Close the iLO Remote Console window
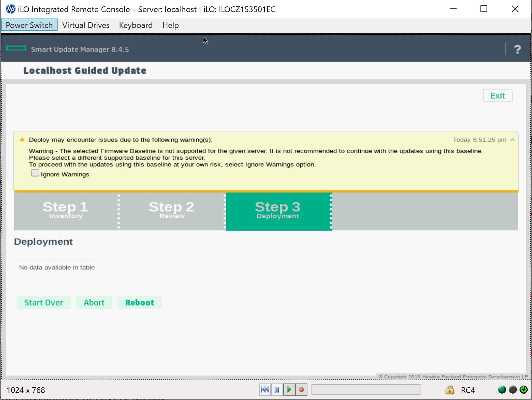This screenshot has width=532, height=400. click(x=515, y=9)
